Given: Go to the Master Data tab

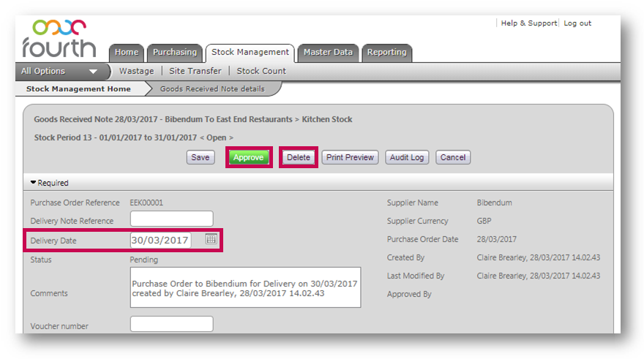Looking at the screenshot, I should click(x=328, y=53).
